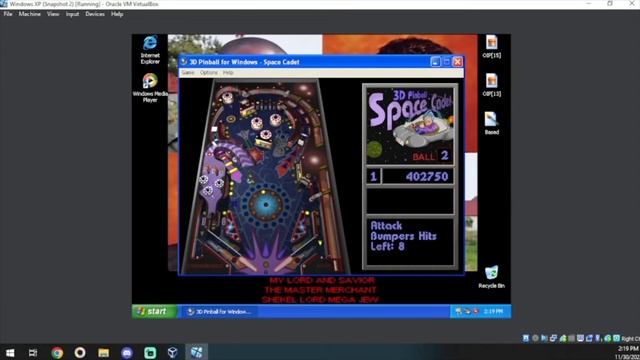Open File Explorer from host taskbar

(103, 352)
